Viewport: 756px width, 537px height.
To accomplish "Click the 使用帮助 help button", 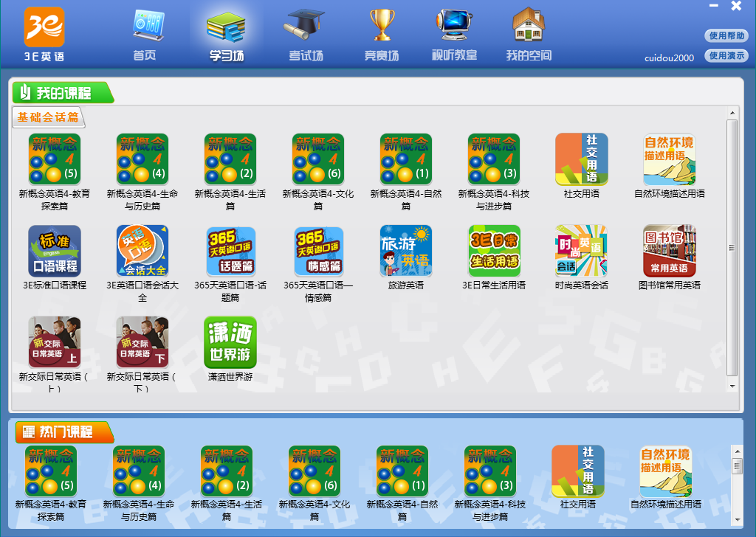I will 726,36.
